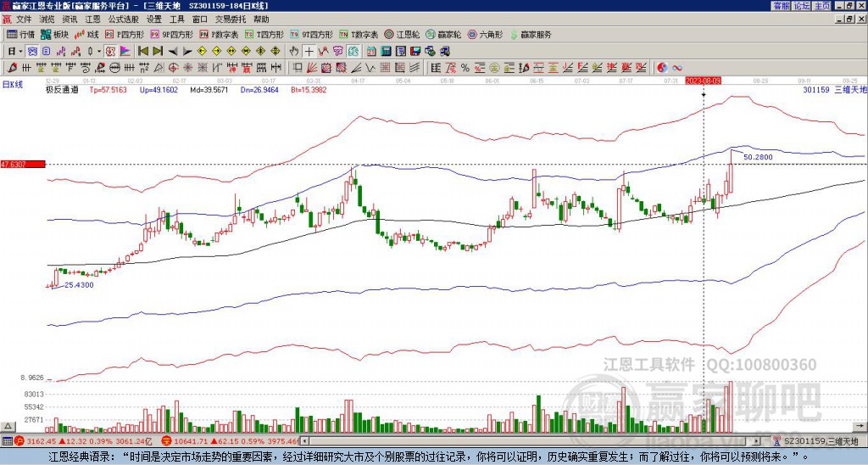Open the 交易委托 menu
Viewport: 868px width, 465px height.
click(231, 20)
